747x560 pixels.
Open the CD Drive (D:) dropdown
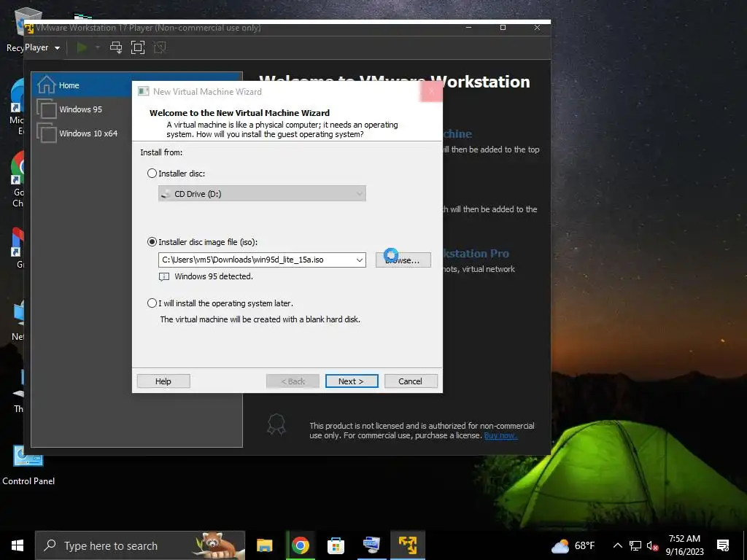[262, 194]
